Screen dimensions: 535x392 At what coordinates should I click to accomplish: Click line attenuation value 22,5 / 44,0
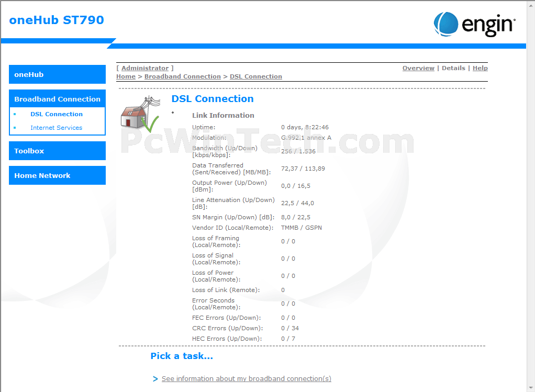pyautogui.click(x=297, y=204)
